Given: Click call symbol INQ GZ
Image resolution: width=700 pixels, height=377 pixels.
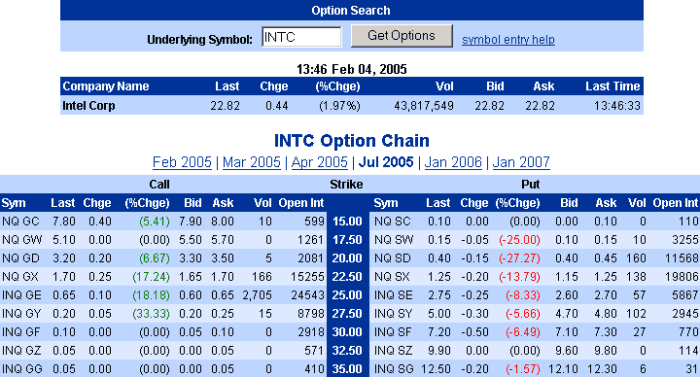Looking at the screenshot, I should [x=21, y=351].
